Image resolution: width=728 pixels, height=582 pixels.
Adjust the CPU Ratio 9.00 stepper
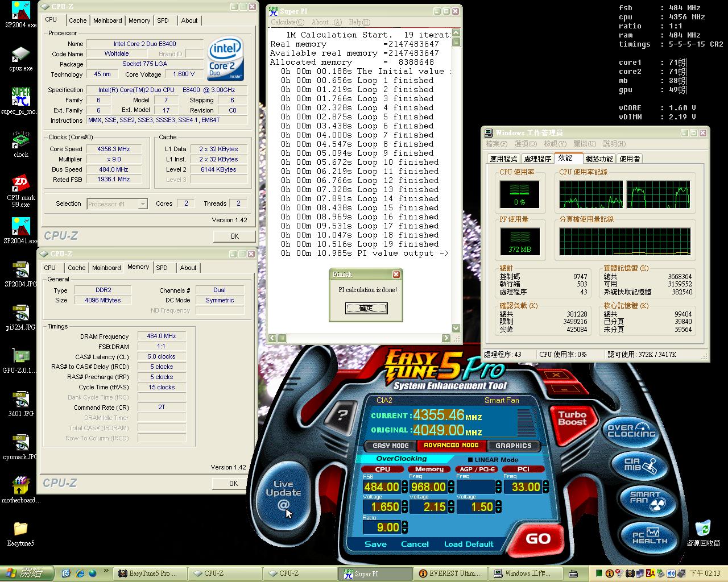(404, 527)
